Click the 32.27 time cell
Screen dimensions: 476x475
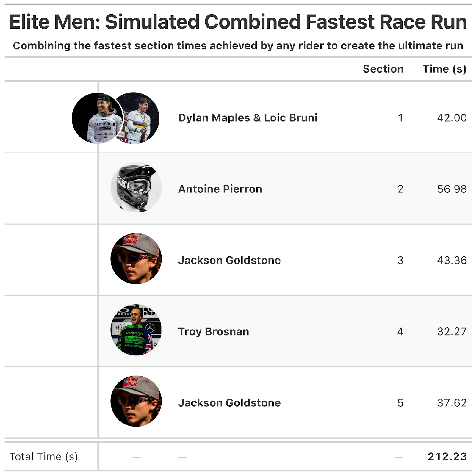[452, 331]
